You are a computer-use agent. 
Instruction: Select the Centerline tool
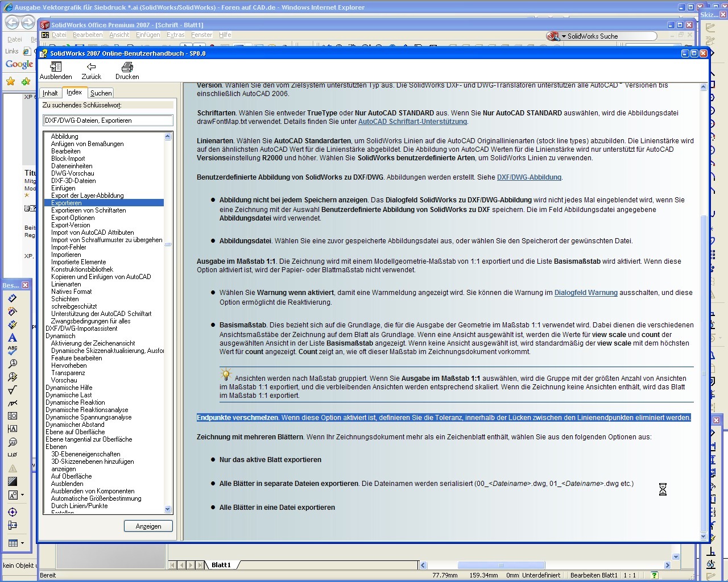pyautogui.click(x=13, y=526)
